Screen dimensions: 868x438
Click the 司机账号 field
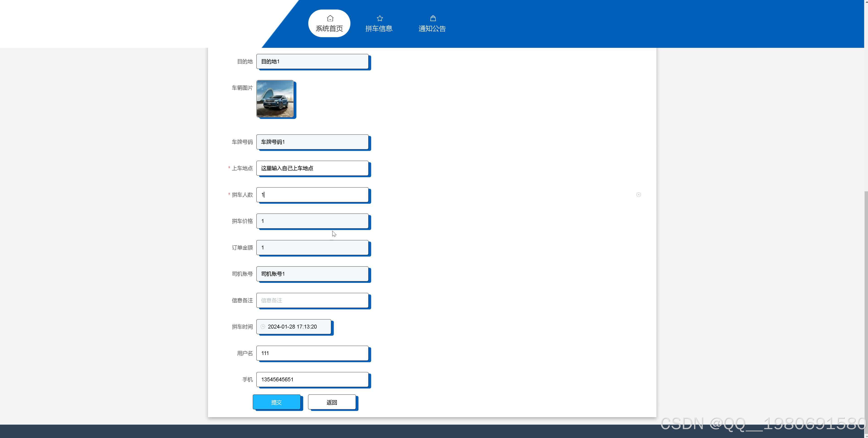tap(312, 273)
